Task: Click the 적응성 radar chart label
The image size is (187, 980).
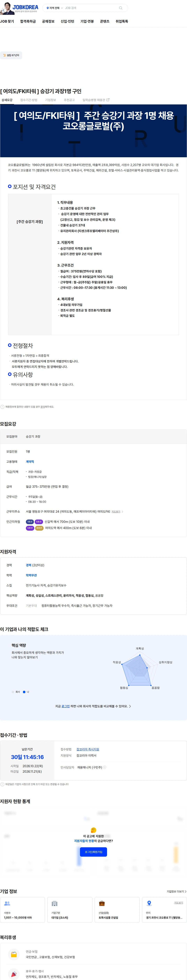Action: click(117, 662)
